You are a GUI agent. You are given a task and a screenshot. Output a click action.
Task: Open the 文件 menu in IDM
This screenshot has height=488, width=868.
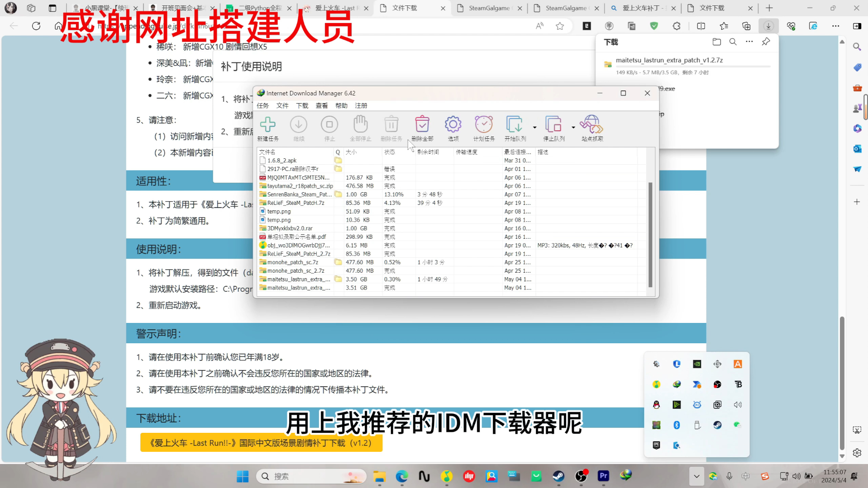point(282,105)
